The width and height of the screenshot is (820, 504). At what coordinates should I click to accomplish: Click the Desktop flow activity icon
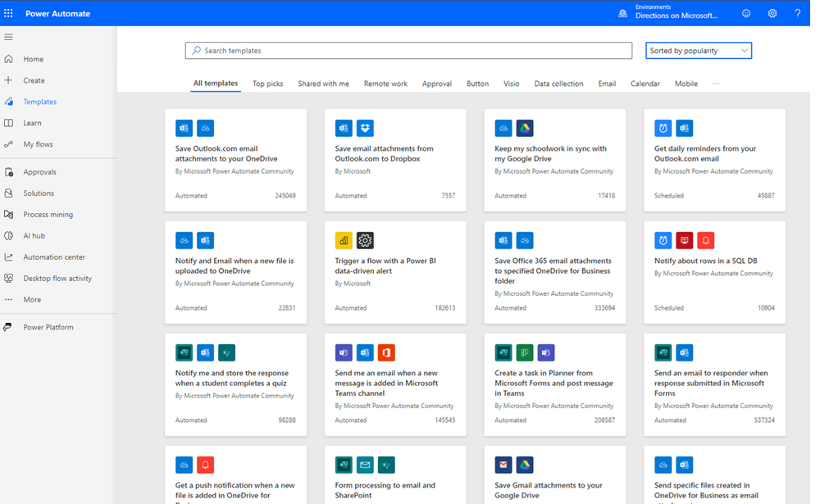pos(8,278)
